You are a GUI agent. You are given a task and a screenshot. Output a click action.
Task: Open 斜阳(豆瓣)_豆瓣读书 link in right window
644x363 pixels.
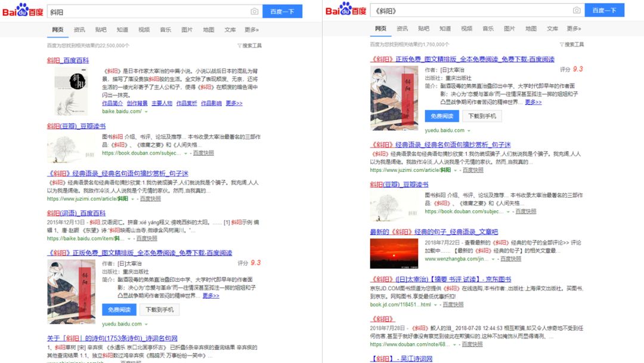click(x=399, y=184)
